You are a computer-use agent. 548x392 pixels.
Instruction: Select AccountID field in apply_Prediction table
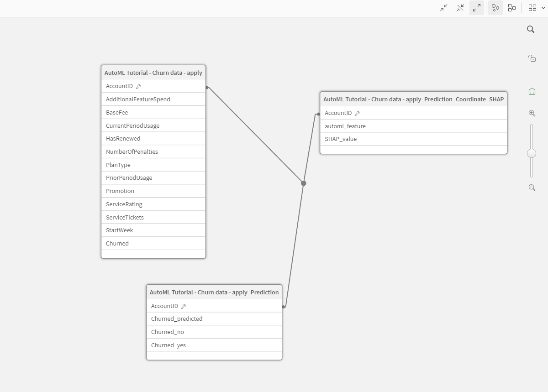[214, 306]
